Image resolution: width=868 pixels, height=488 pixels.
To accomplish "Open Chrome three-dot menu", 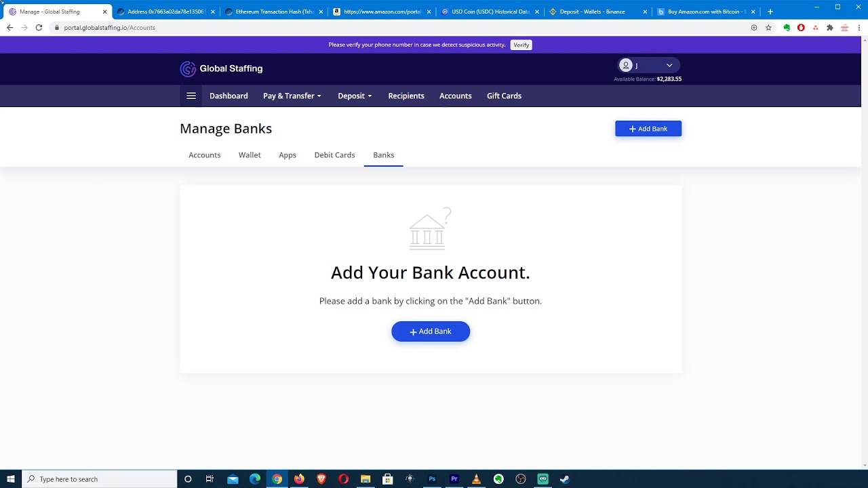I will [859, 28].
